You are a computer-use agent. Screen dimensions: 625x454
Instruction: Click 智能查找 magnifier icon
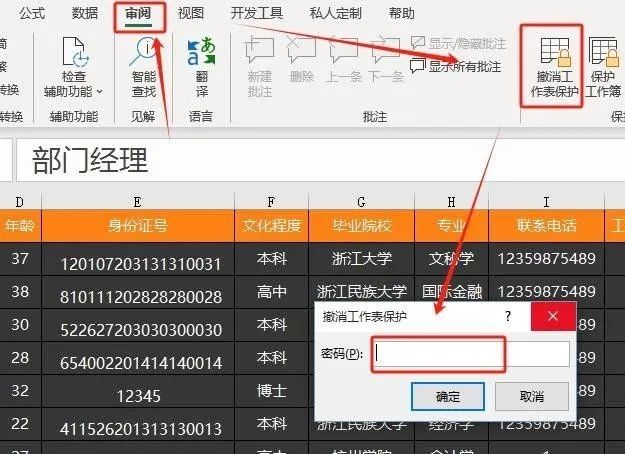[x=144, y=51]
